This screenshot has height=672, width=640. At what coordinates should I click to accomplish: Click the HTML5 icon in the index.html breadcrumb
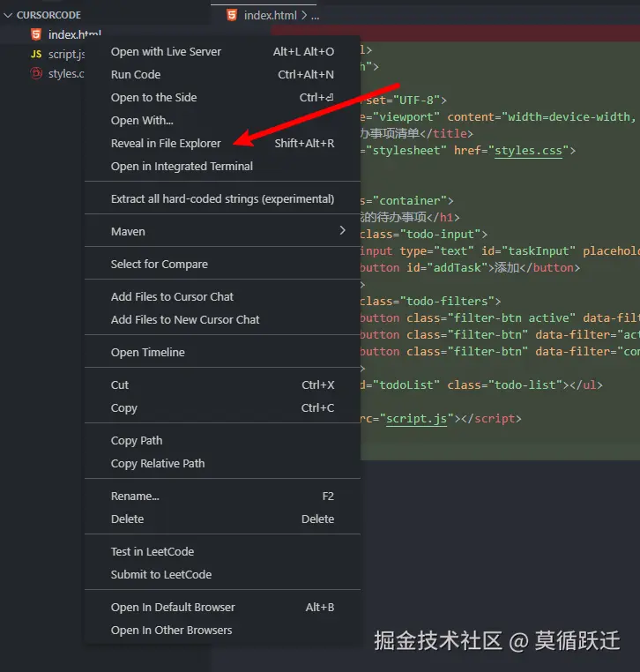(x=232, y=15)
